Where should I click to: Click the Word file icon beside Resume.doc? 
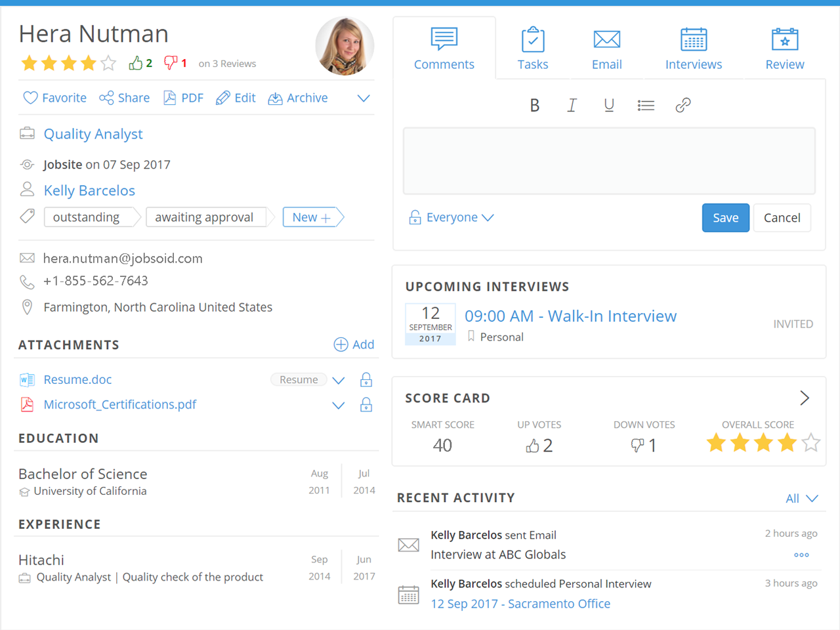[x=27, y=379]
